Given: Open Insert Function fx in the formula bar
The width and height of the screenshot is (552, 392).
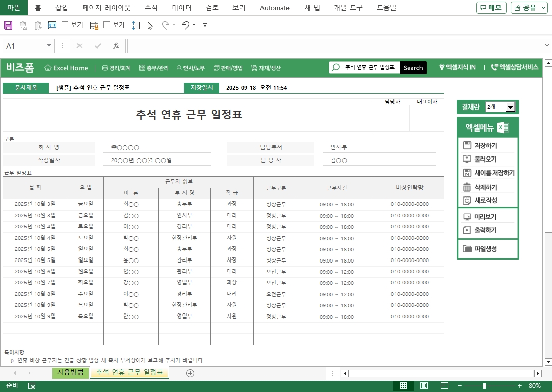Looking at the screenshot, I should click(116, 46).
